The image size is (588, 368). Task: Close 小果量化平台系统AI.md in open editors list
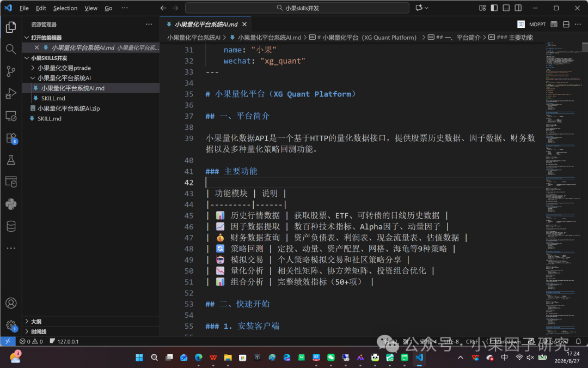[37, 47]
